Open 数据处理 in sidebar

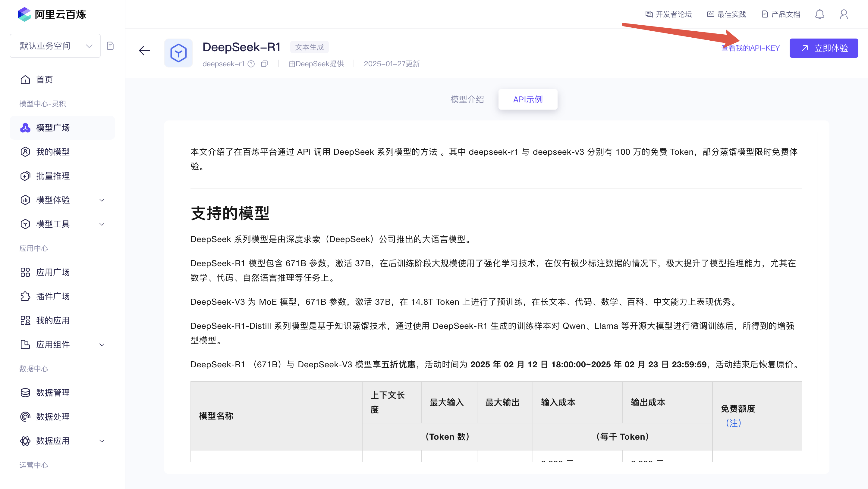pyautogui.click(x=53, y=417)
